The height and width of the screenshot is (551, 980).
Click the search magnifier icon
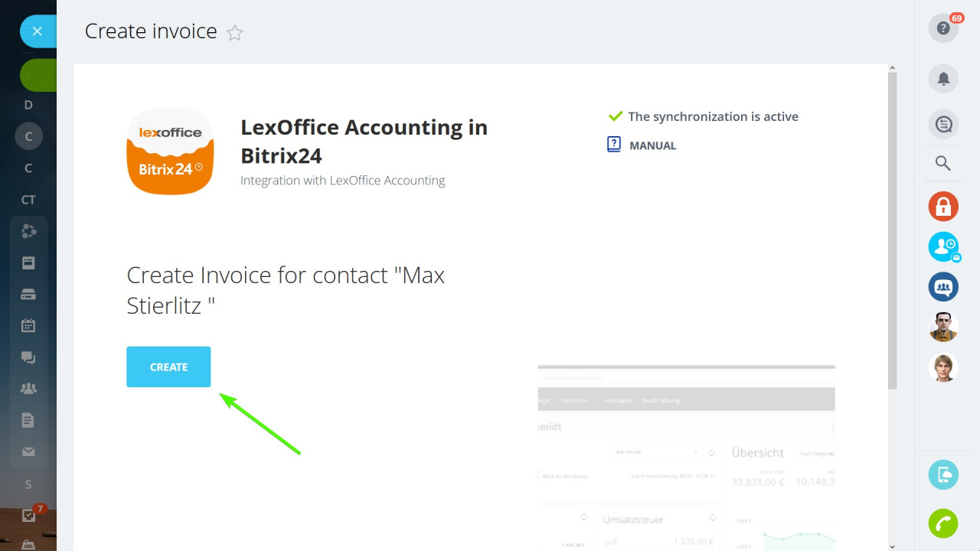[x=943, y=163]
